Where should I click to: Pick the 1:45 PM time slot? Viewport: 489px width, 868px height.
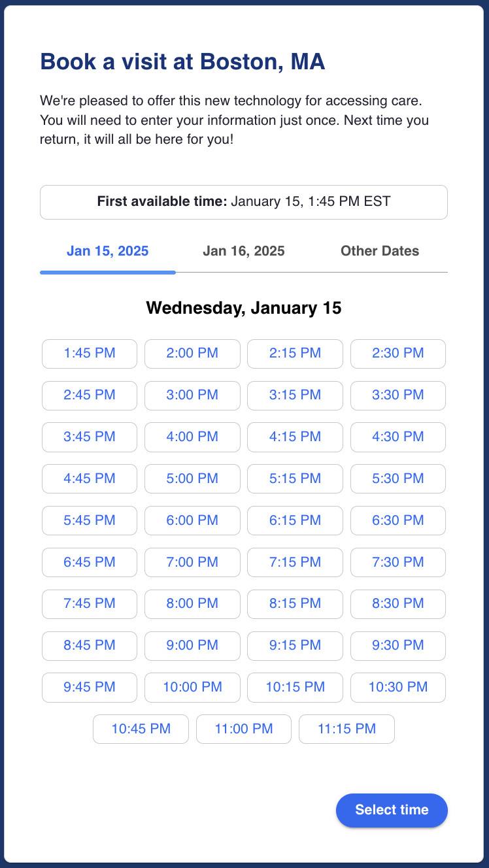click(90, 354)
